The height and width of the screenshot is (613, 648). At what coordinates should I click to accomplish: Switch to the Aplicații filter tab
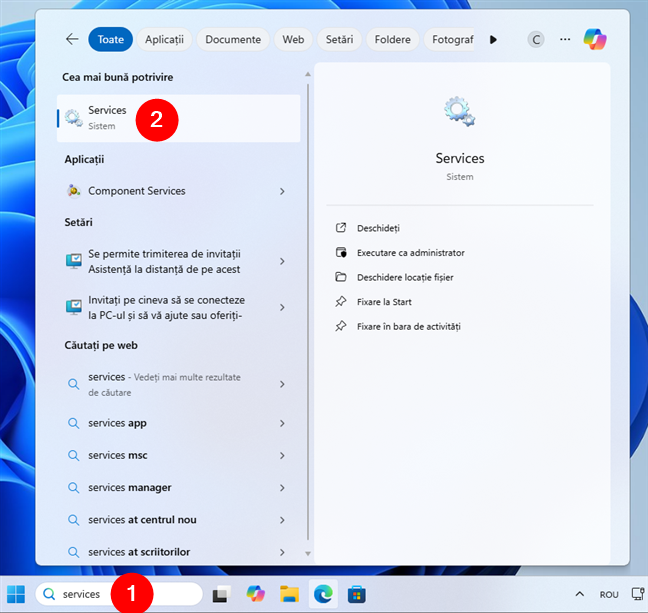point(164,40)
